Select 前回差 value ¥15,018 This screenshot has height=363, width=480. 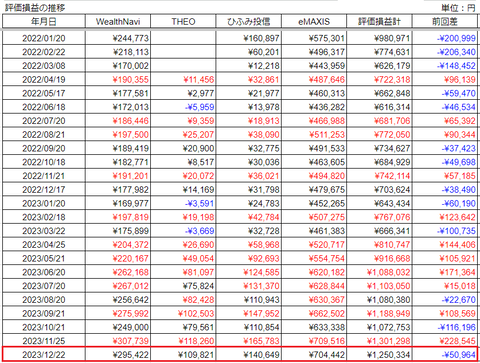point(459,286)
